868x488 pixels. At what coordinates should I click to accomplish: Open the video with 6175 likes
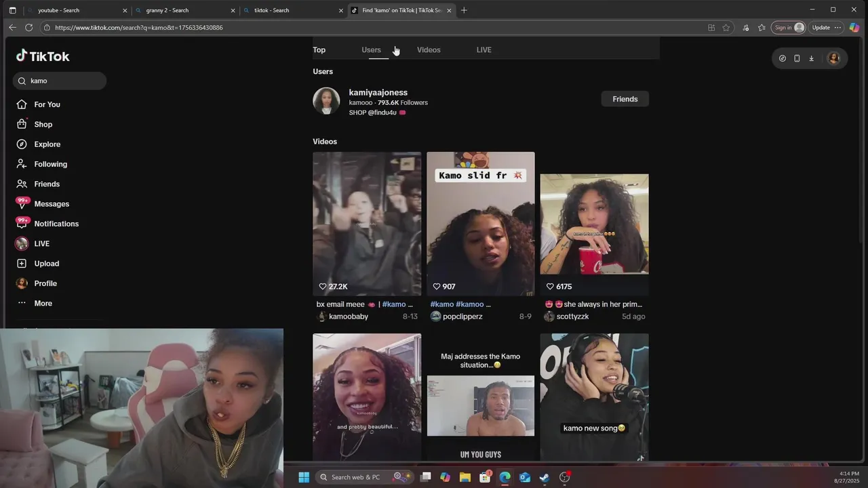[x=594, y=224]
